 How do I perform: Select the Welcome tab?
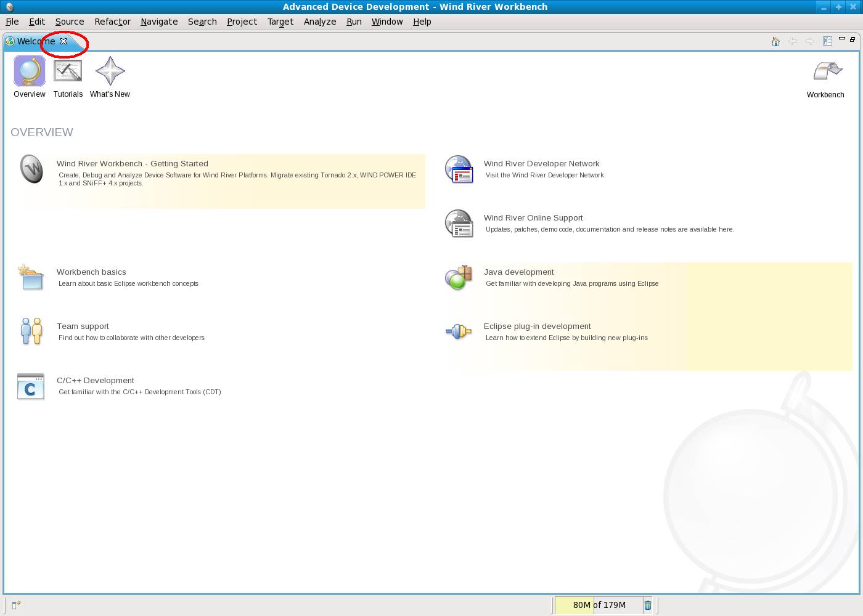[x=36, y=41]
